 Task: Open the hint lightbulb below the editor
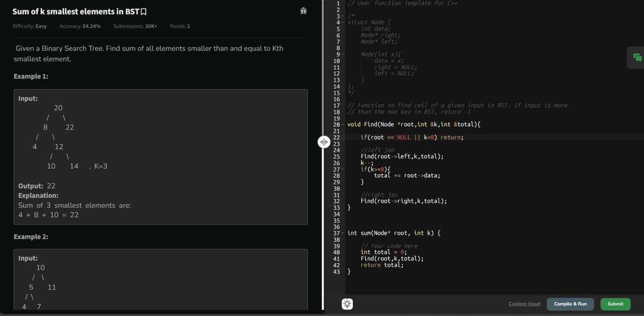pyautogui.click(x=347, y=304)
